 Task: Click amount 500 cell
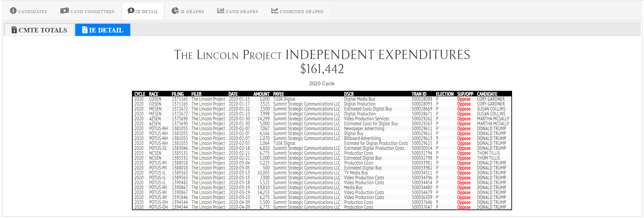click(266, 168)
